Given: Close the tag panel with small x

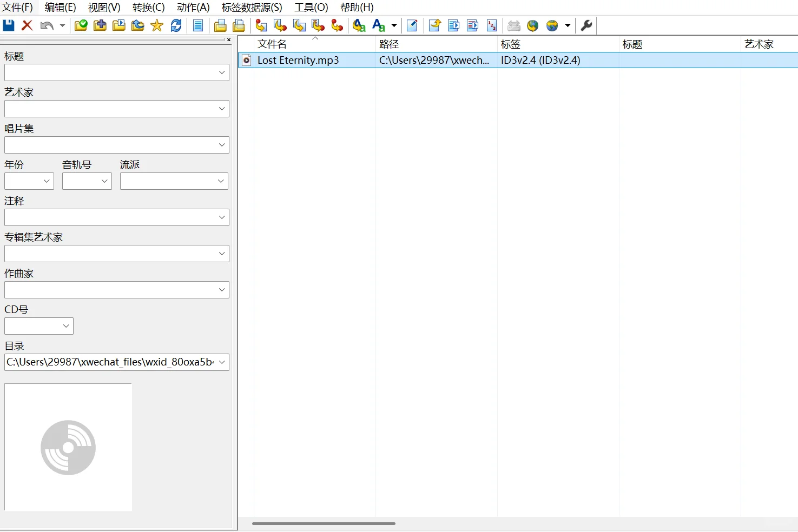Looking at the screenshot, I should click(x=229, y=39).
